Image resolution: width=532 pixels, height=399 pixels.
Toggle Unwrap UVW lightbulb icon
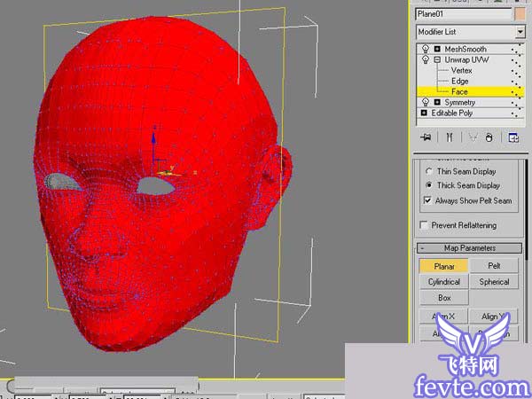coord(425,59)
